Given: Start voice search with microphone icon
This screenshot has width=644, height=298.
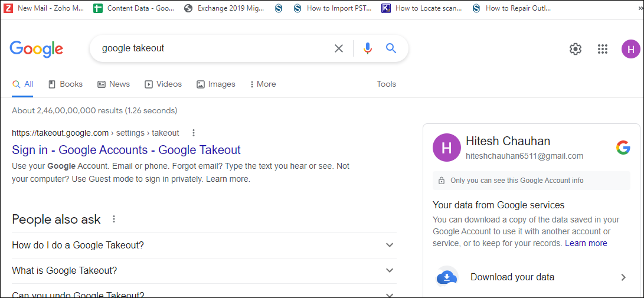Looking at the screenshot, I should tap(368, 48).
